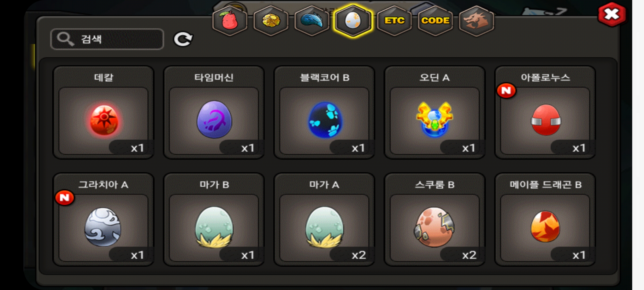Viewport: 644px width, 290px height.
Task: Select the 블랙코어 B egg
Action: tap(324, 112)
